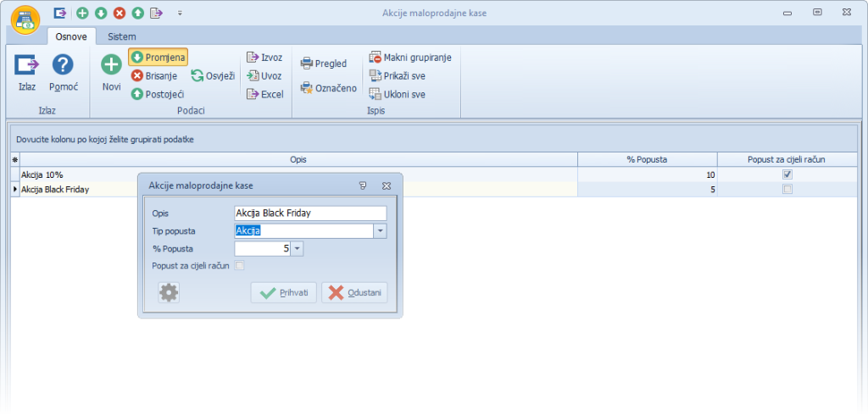Refresh data using Osvježi icon
This screenshot has width=868, height=415.
(x=198, y=75)
